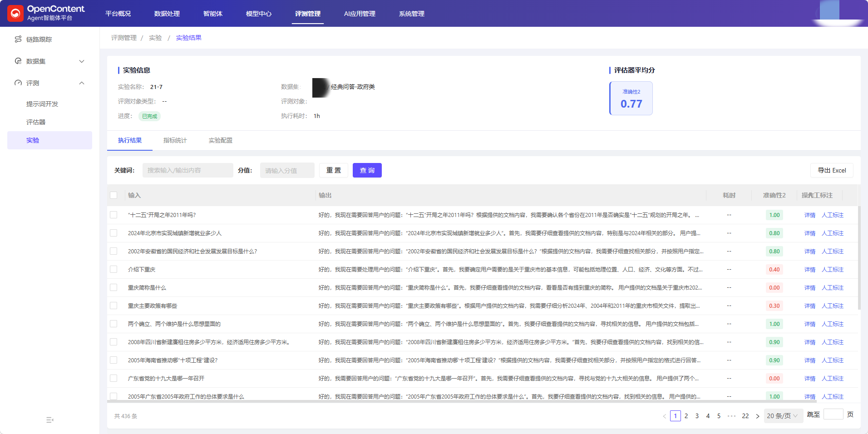Toggle the select-all checkbox in table header
The width and height of the screenshot is (868, 434).
[x=113, y=195]
